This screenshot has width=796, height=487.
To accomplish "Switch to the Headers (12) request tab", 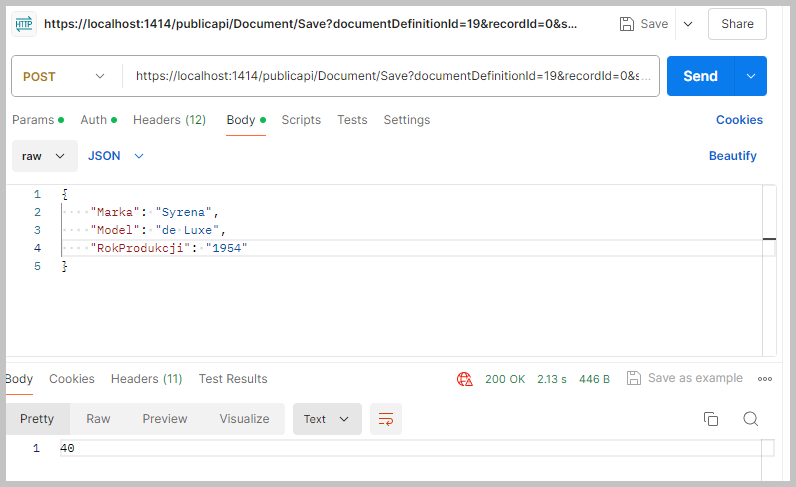I will [x=169, y=120].
